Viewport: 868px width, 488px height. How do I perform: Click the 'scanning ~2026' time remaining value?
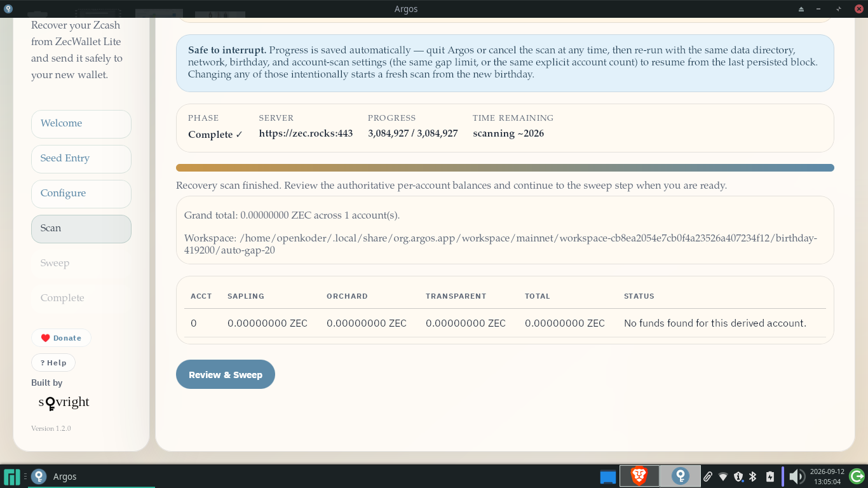click(508, 133)
